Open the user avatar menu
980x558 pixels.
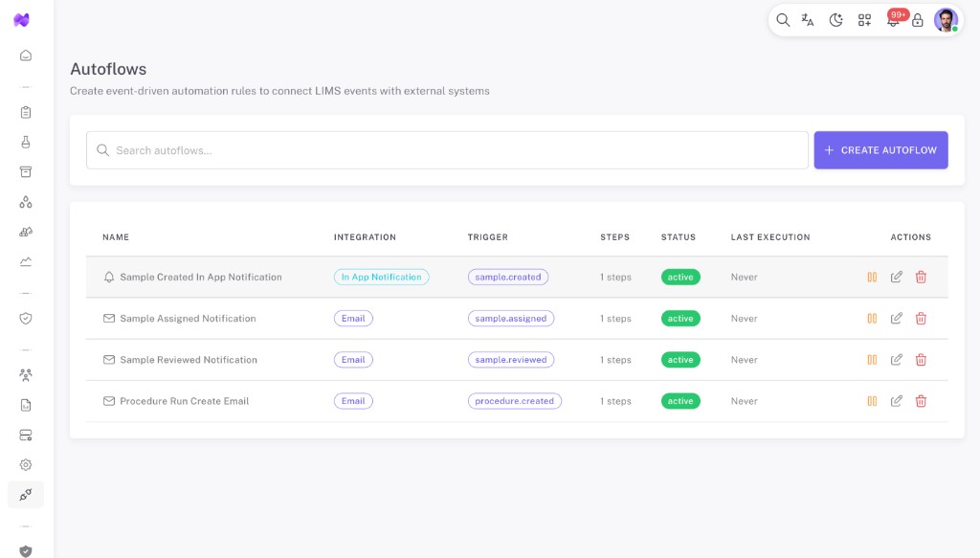coord(946,20)
